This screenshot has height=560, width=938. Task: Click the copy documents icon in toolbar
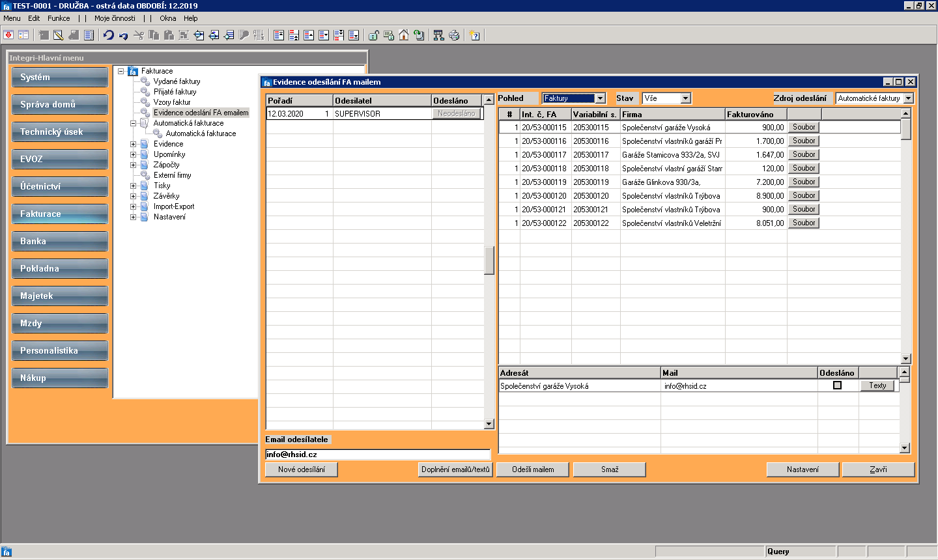pyautogui.click(x=154, y=35)
